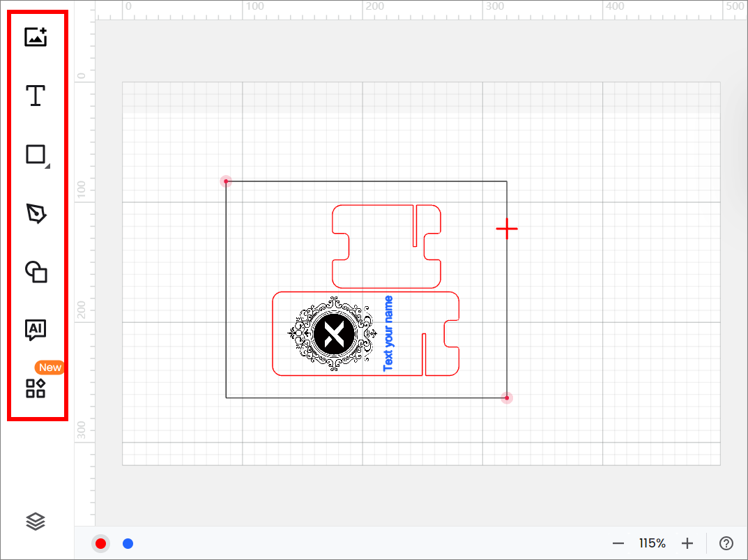Viewport: 748px width, 560px height.
Task: Zoom out with the minus button
Action: [618, 543]
